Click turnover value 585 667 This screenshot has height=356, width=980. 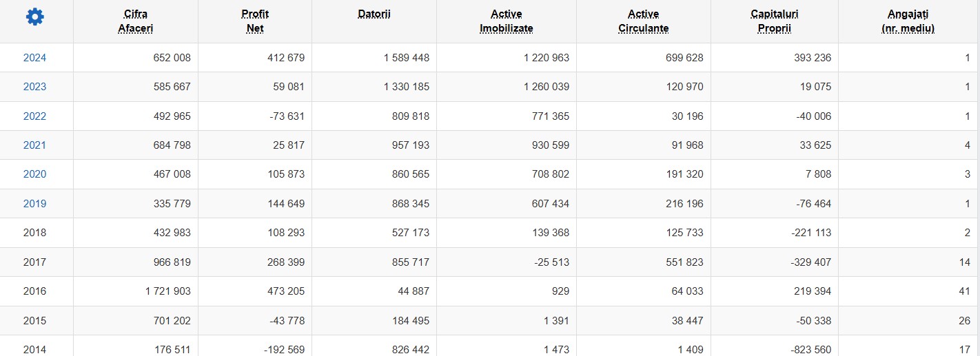point(172,87)
